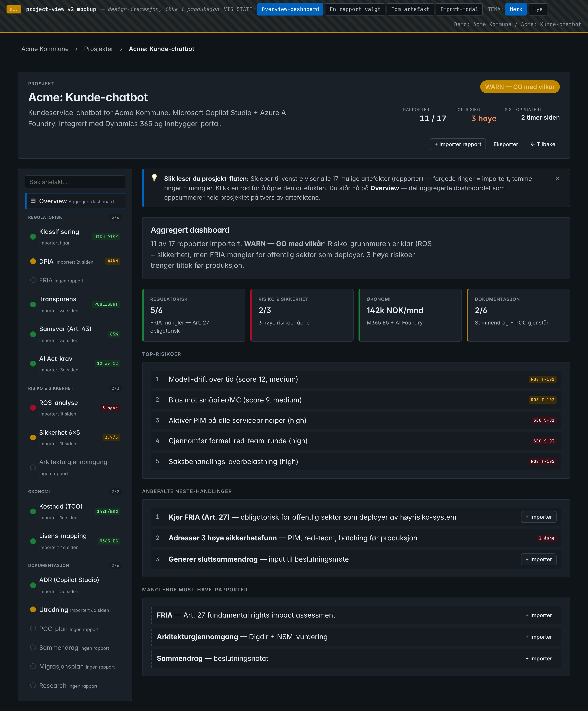The height and width of the screenshot is (711, 588).
Task: Switch state to Import-modal
Action: point(459,9)
